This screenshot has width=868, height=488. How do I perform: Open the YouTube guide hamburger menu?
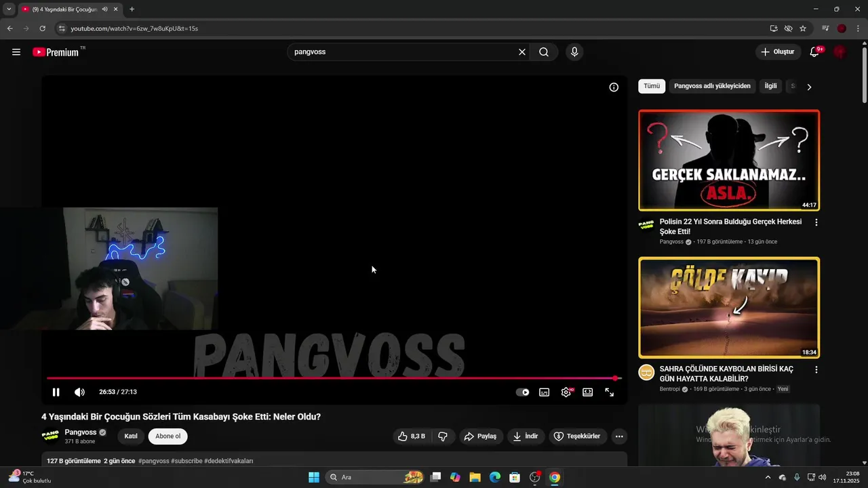[16, 52]
